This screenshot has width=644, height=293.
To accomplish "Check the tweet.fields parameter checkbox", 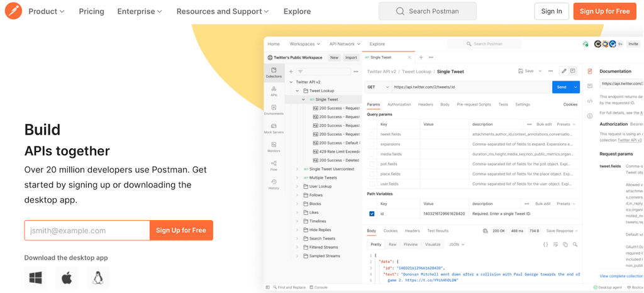I will pyautogui.click(x=372, y=134).
